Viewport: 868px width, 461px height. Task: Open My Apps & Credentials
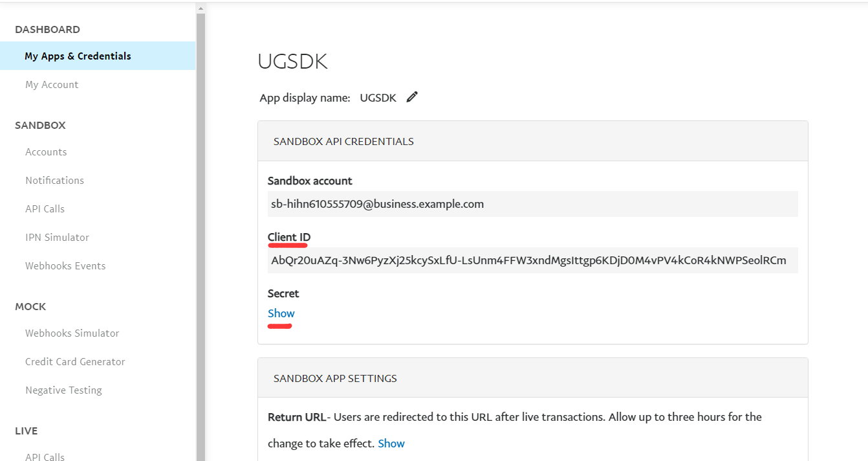pyautogui.click(x=78, y=56)
